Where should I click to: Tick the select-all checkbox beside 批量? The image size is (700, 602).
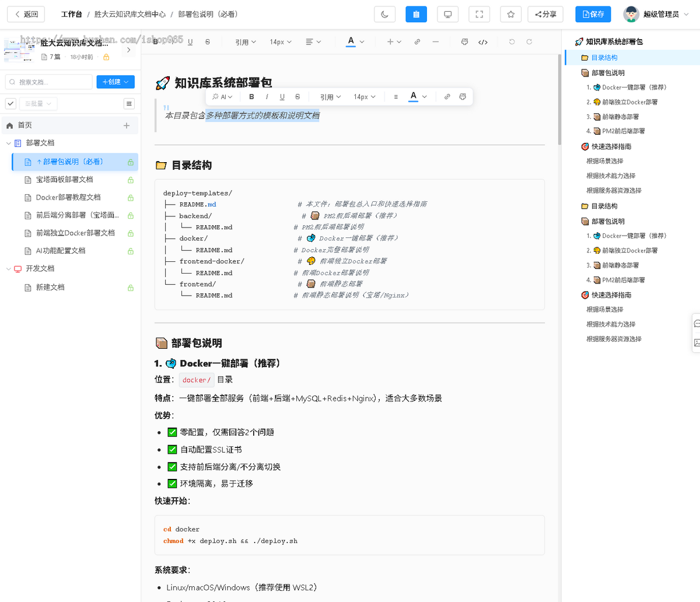tap(10, 104)
